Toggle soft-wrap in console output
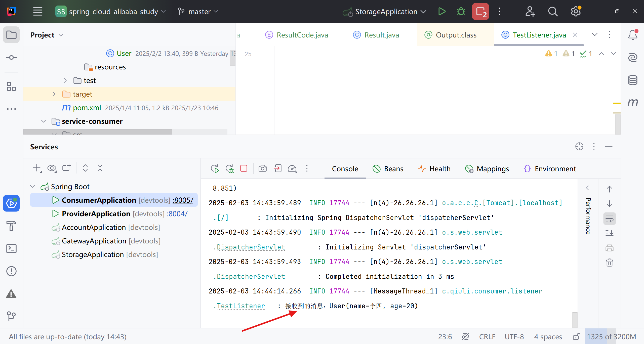Image resolution: width=644 pixels, height=344 pixels. point(609,219)
